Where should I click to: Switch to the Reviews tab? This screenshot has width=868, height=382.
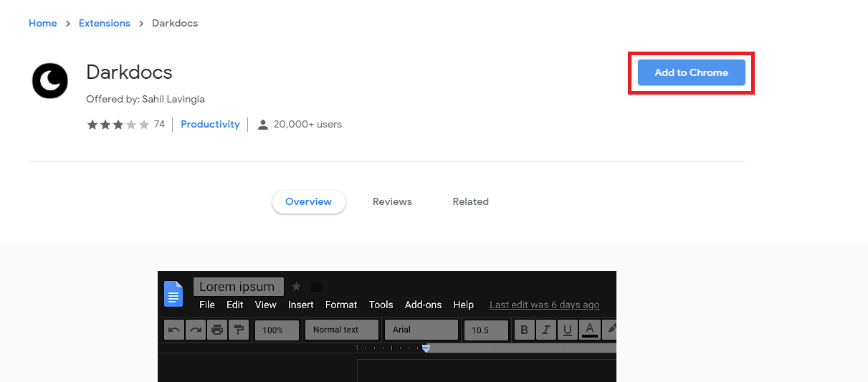tap(392, 201)
